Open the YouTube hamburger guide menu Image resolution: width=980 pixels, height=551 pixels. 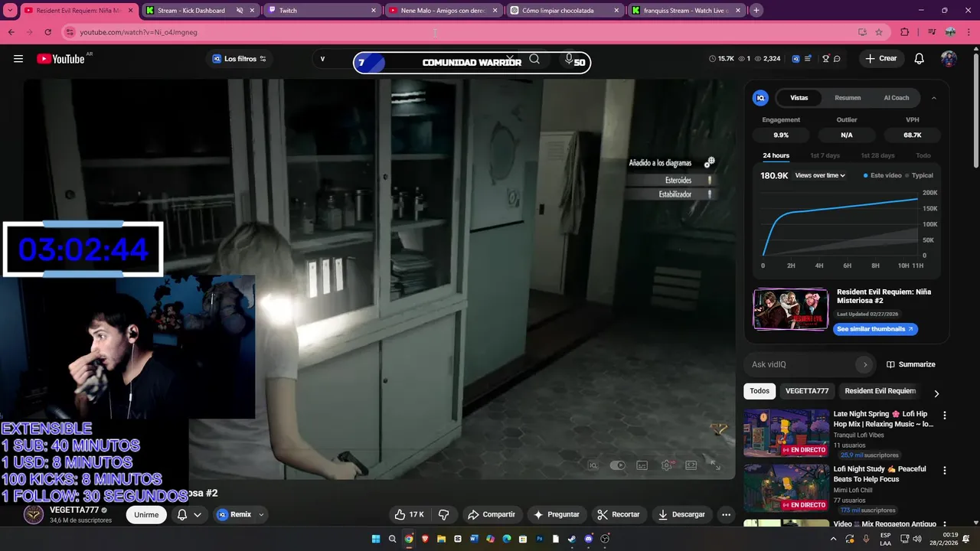[x=18, y=59]
